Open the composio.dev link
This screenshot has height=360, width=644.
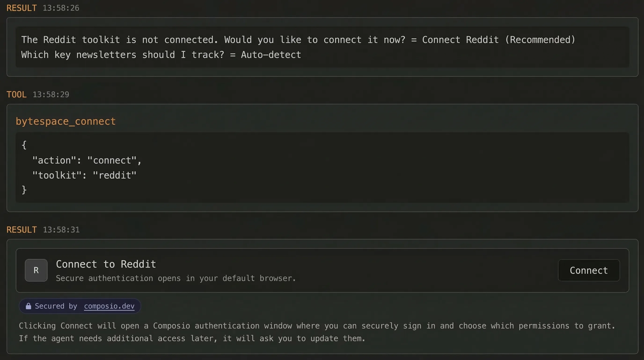coord(109,306)
